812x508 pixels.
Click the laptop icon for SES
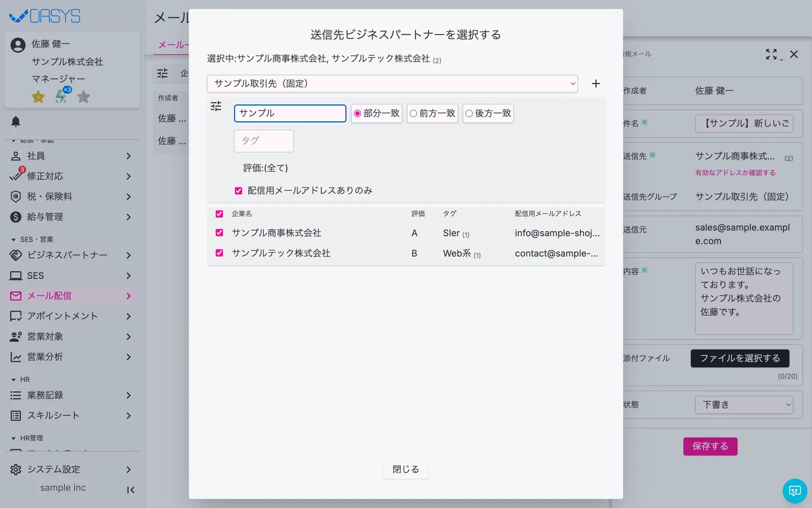tap(16, 275)
